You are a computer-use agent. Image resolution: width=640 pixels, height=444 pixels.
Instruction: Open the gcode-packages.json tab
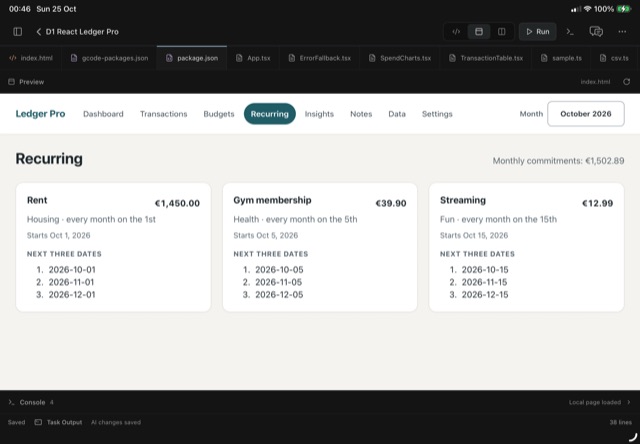(x=109, y=58)
